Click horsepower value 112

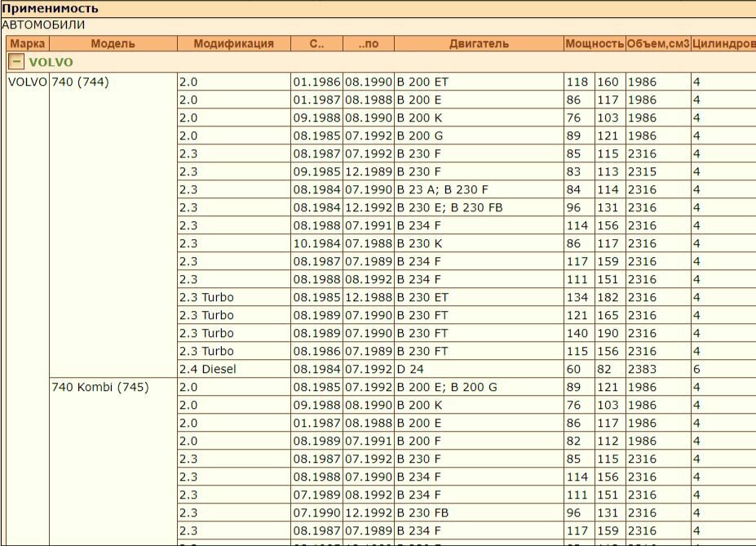[608, 441]
